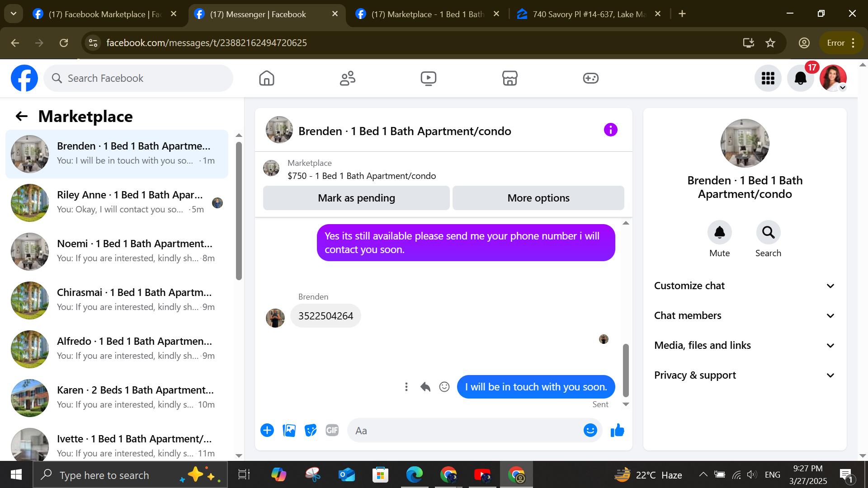Open emoji picker in message field
The image size is (868, 488).
tap(590, 430)
